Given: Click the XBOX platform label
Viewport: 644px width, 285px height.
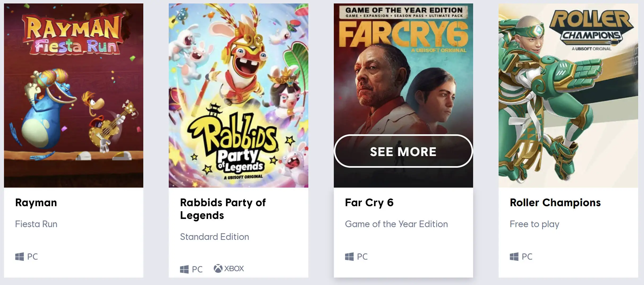Looking at the screenshot, I should coord(234,269).
